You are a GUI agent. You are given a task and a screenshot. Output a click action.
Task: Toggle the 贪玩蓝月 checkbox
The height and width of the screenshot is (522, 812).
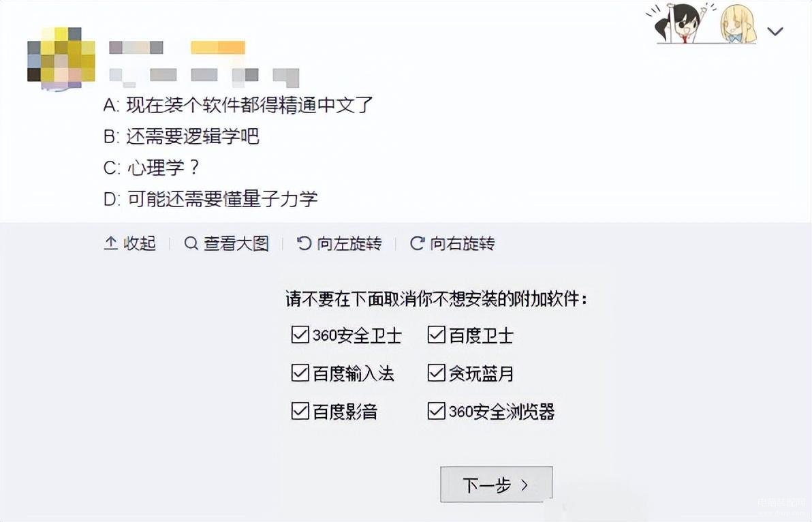(437, 372)
